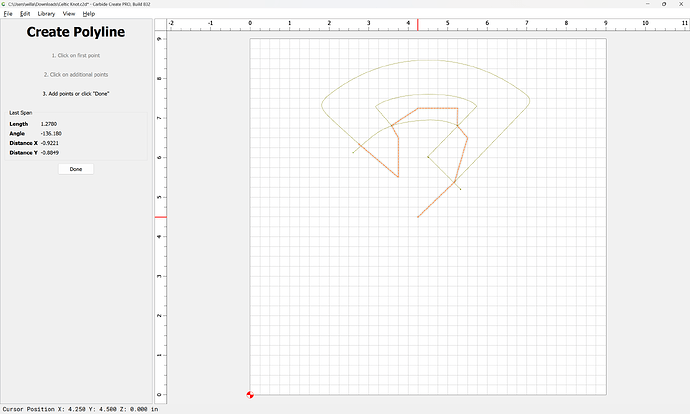Click the 'Add points or click Done' instruction
This screenshot has width=690, height=414.
[x=76, y=92]
